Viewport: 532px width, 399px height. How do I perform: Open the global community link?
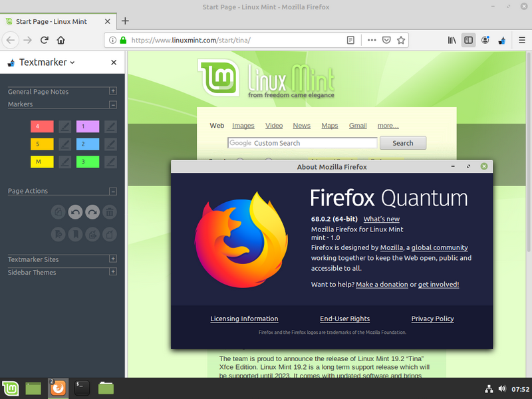tap(440, 247)
